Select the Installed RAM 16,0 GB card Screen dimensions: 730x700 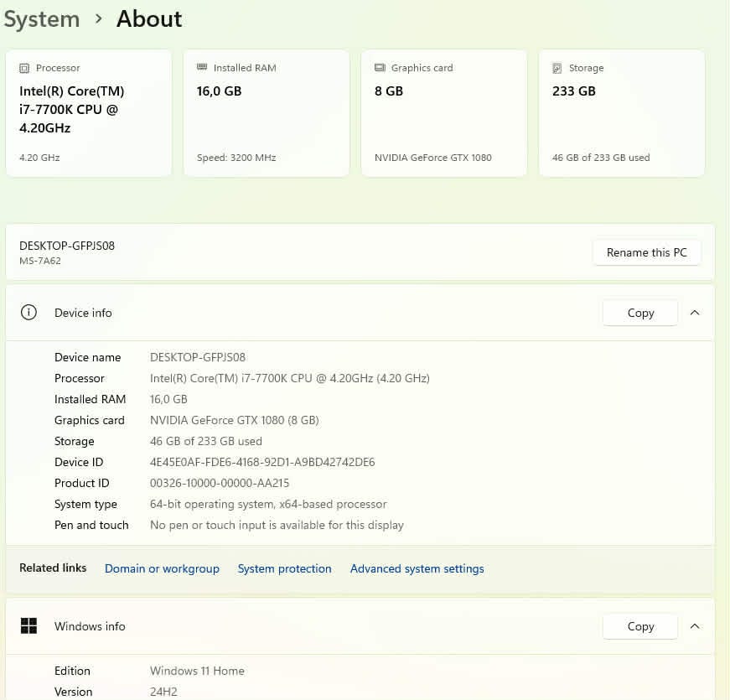pyautogui.click(x=266, y=113)
